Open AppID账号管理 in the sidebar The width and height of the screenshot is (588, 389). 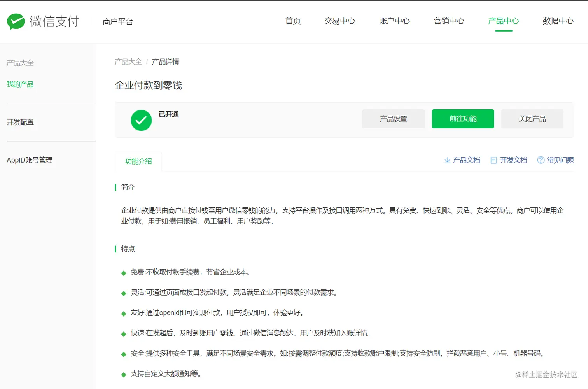click(30, 160)
